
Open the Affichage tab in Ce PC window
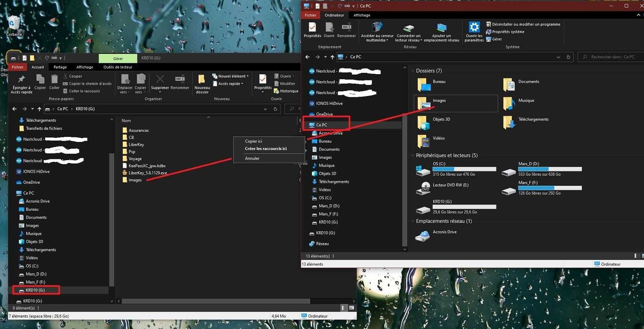pos(362,15)
